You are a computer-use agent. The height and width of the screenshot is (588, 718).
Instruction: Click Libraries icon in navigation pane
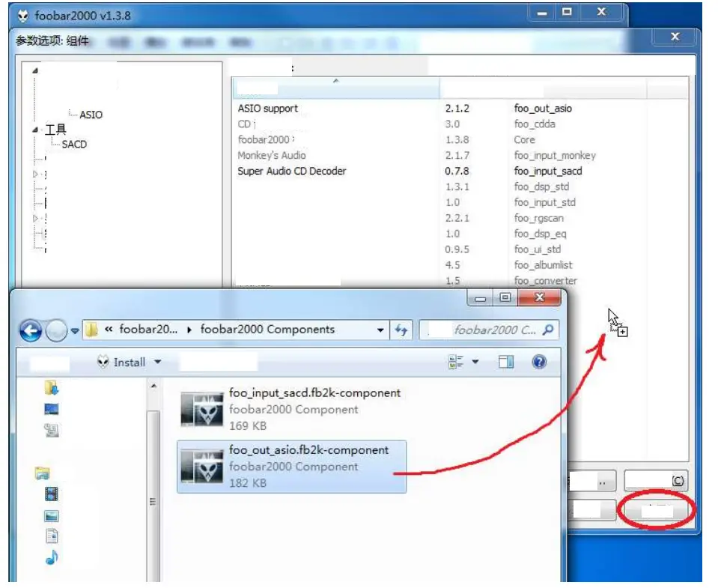tap(42, 473)
